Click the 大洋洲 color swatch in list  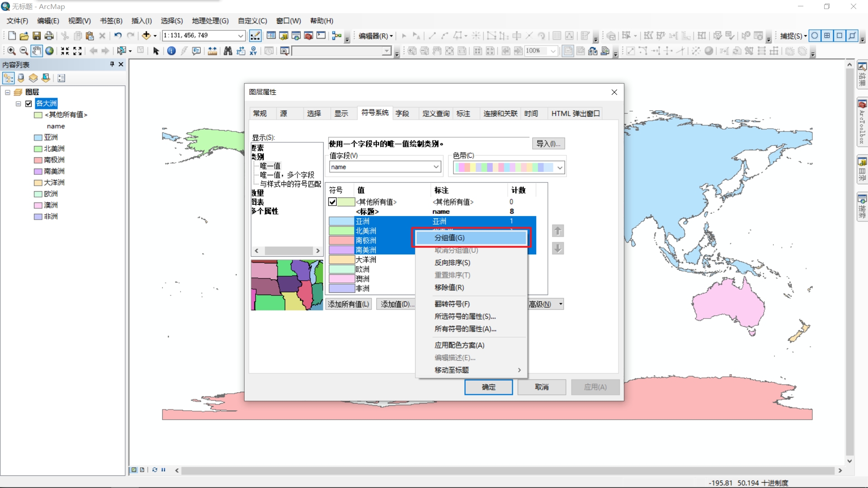341,260
